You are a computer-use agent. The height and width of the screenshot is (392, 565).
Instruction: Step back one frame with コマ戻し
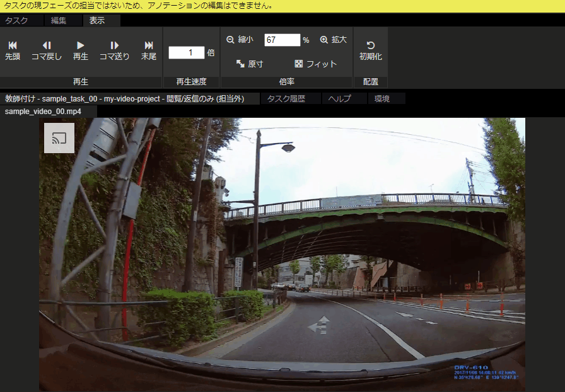(x=47, y=50)
